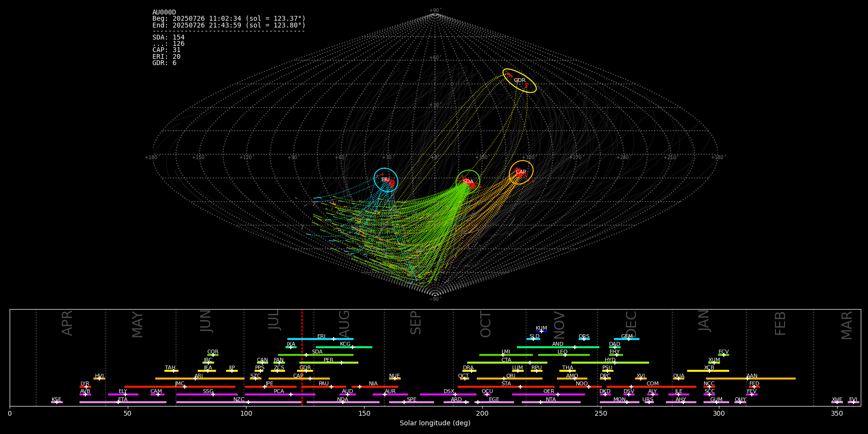The image size is (868, 434).
Task: Click the ETA shower label on the timeline
Action: pyautogui.click(x=123, y=400)
